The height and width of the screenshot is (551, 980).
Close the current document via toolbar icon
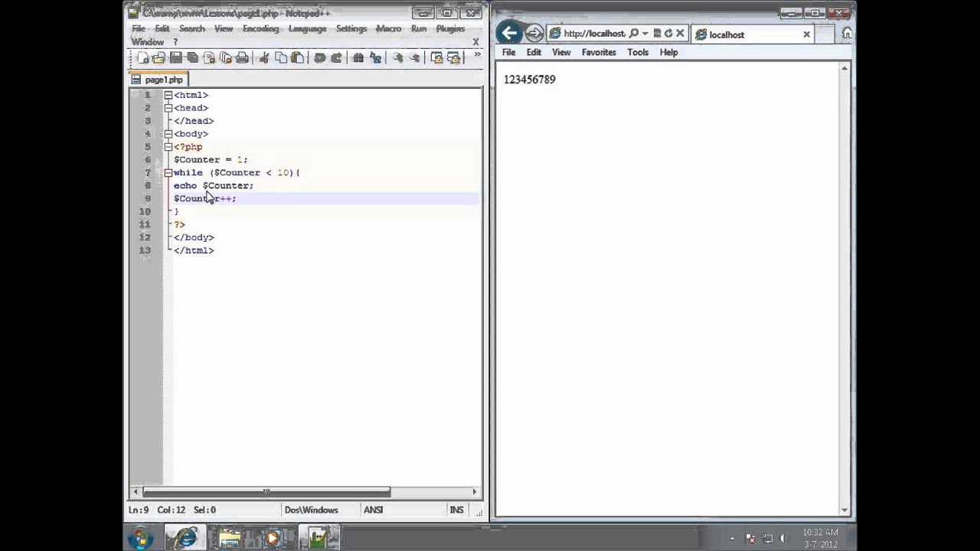[209, 58]
